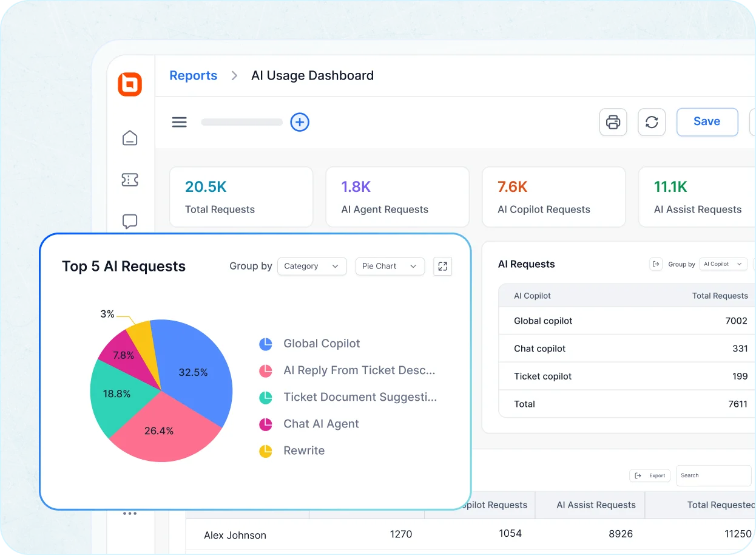Screen dimensions: 756x555
Task: Click the Top 5 AI Requests title
Action: pyautogui.click(x=124, y=267)
